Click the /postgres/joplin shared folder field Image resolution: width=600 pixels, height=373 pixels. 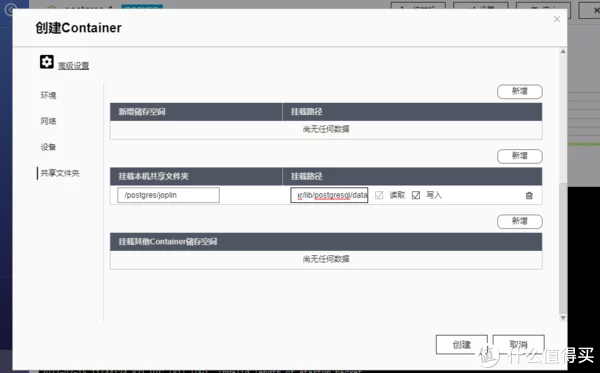pos(168,195)
